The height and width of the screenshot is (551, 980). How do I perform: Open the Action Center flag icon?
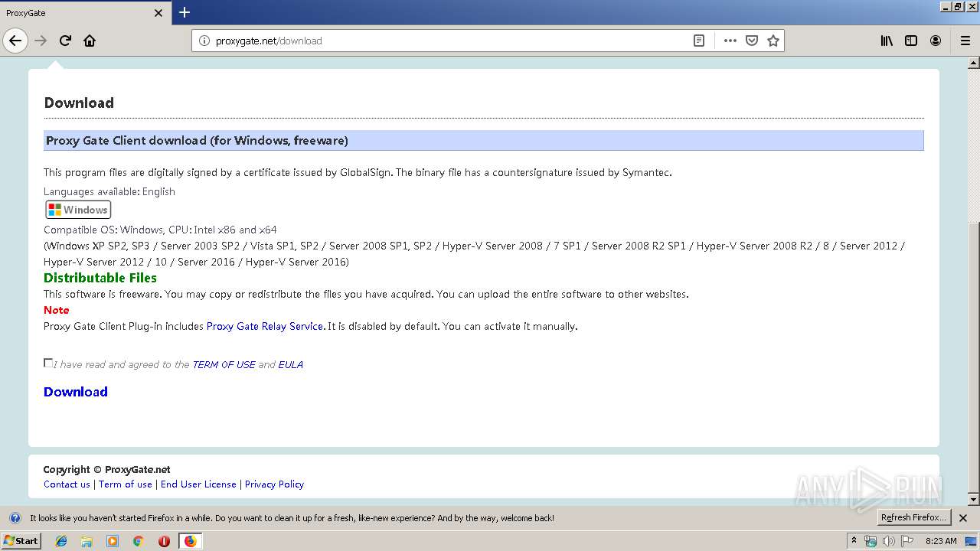click(907, 541)
